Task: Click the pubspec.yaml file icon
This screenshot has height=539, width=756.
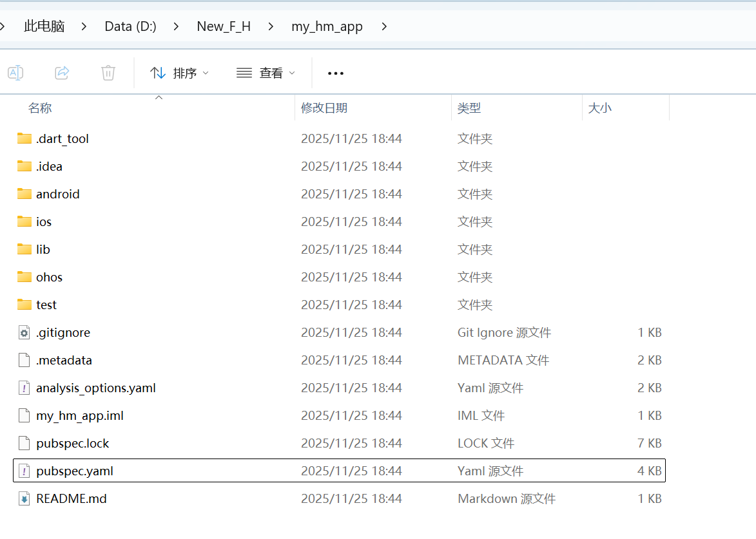Action: [24, 471]
